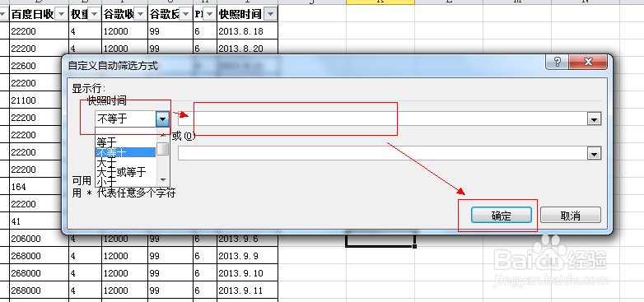Screen dimensions: 644x302
Task: Select cell with date 2013.9.6
Action: click(x=247, y=239)
